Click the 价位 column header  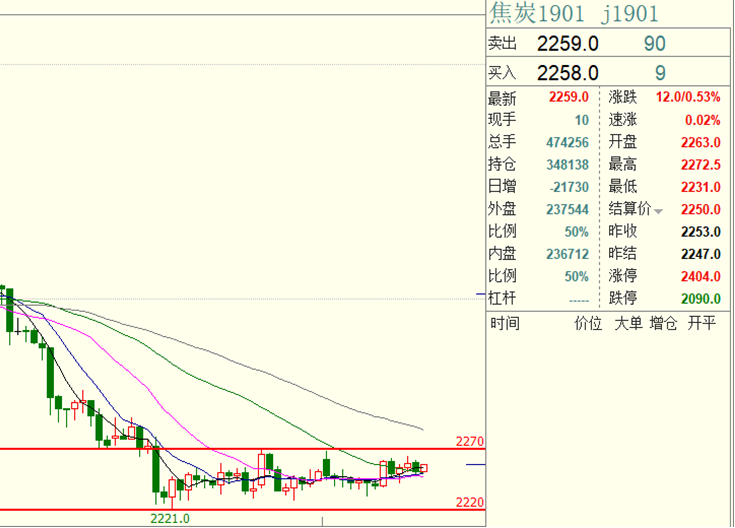coord(588,323)
